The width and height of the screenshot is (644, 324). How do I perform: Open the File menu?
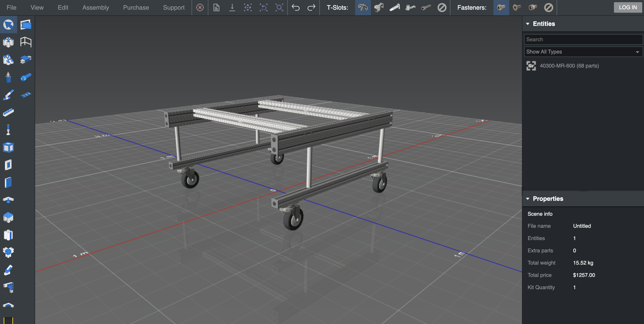(11, 7)
